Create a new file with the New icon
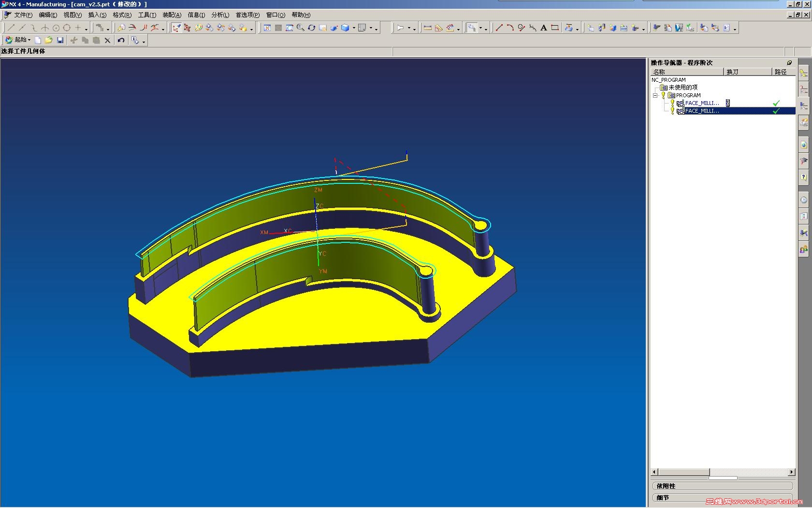812x508 pixels. pyautogui.click(x=38, y=40)
